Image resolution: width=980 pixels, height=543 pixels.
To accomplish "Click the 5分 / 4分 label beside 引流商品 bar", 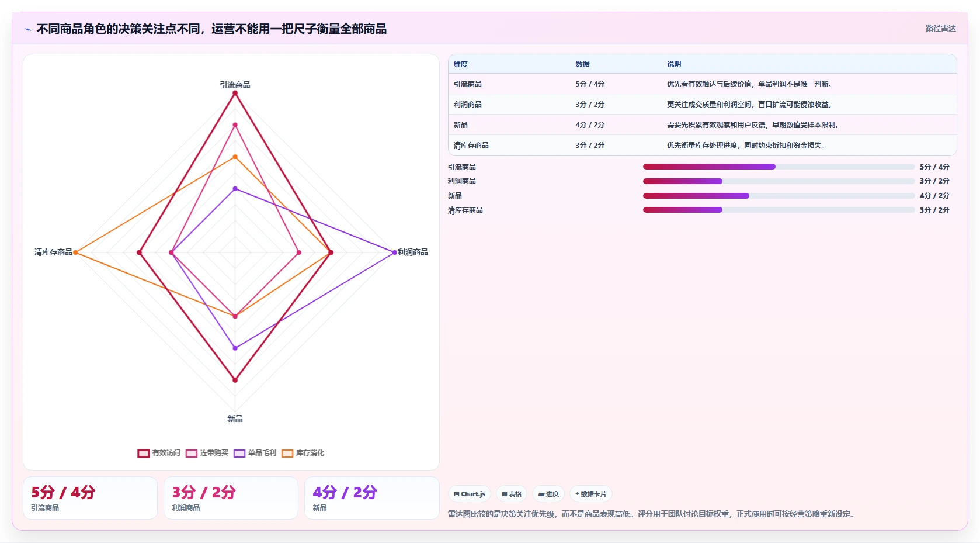I will pyautogui.click(x=934, y=167).
